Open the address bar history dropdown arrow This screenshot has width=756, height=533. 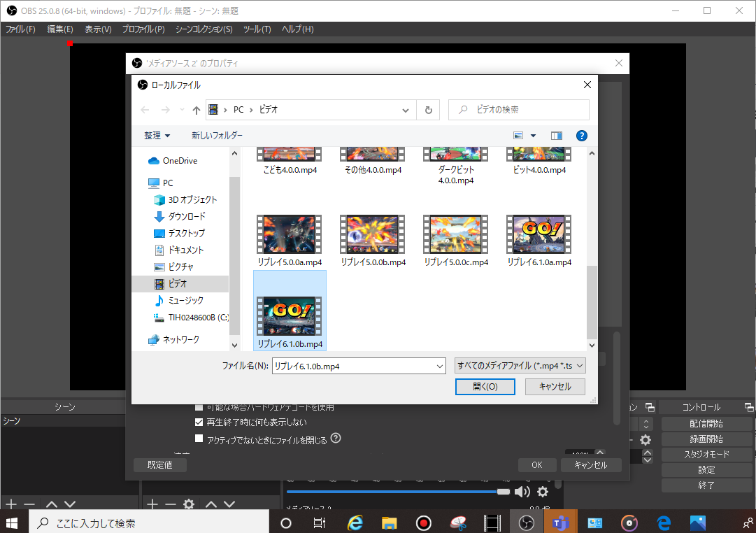[x=406, y=110]
